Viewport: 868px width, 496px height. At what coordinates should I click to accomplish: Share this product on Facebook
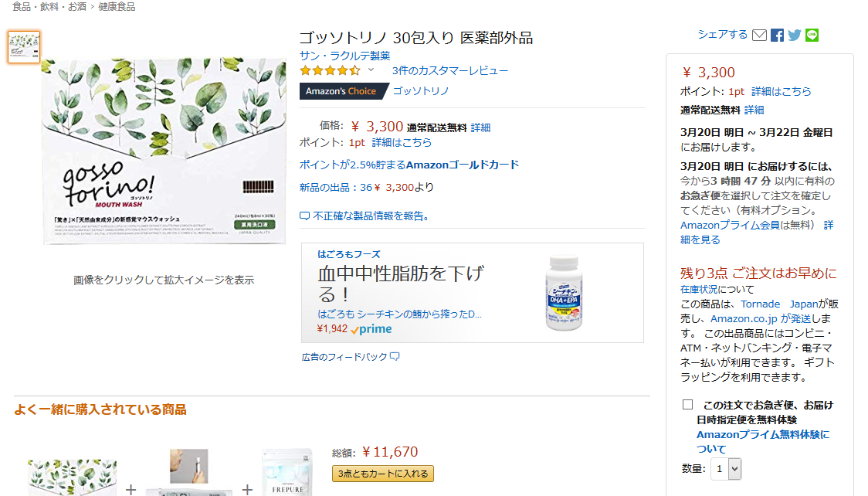777,35
